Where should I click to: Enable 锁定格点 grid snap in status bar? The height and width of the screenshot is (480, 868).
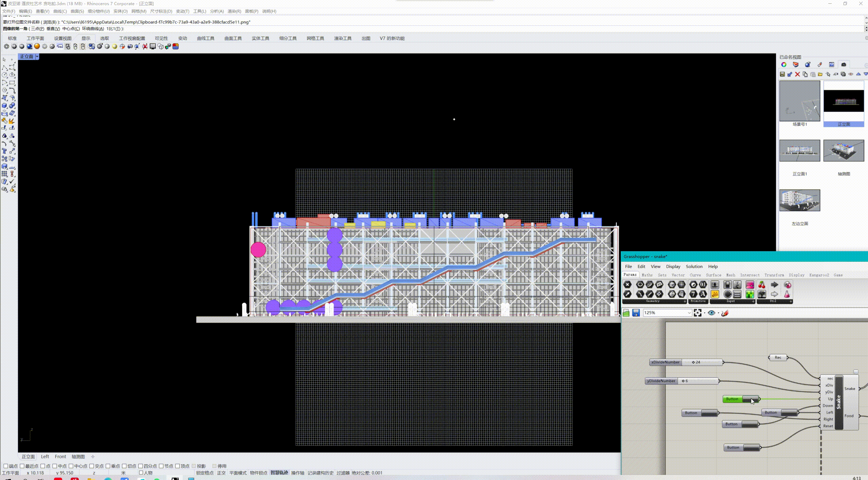coord(204,473)
